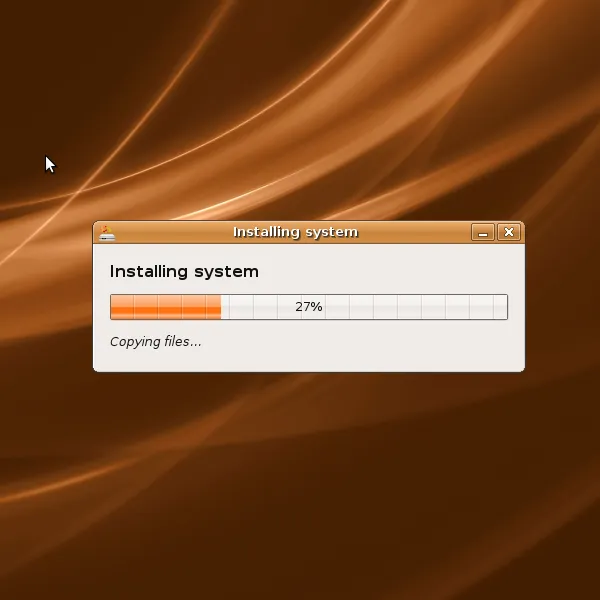This screenshot has width=600, height=600.
Task: Click the installer icon in the title bar
Action: (x=107, y=233)
